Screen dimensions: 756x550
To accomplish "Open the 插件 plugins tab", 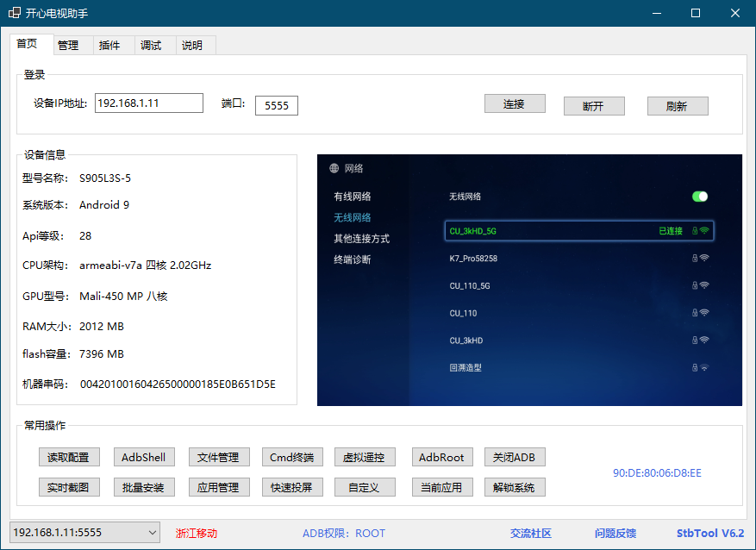I will (x=109, y=46).
